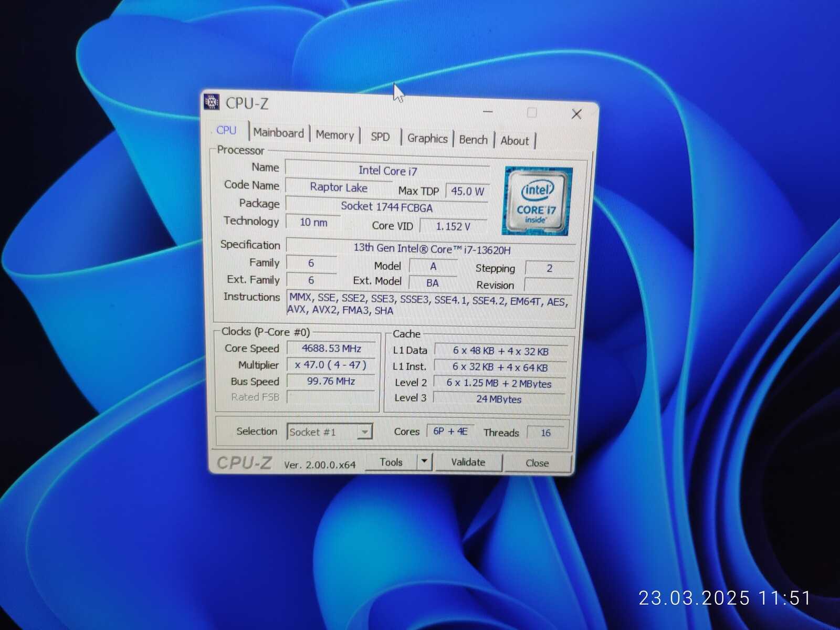Click the Package value Socket 1744 FCBGA
The image size is (840, 630).
(387, 207)
